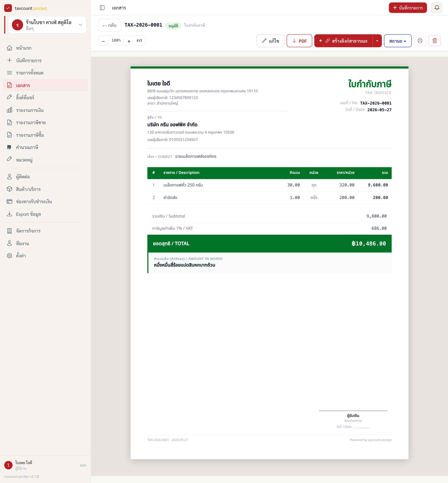Viewport: 448px width, 483px height.
Task: Open ช่องทางรับชำระเงิน payment channels
Action: (45, 202)
